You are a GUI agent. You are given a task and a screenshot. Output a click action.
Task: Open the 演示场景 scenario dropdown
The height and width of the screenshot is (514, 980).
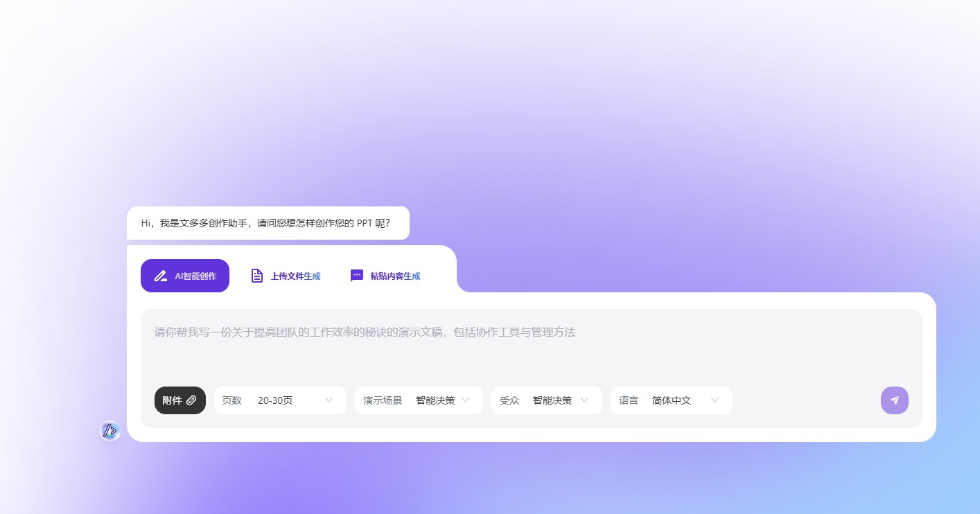[x=465, y=400]
